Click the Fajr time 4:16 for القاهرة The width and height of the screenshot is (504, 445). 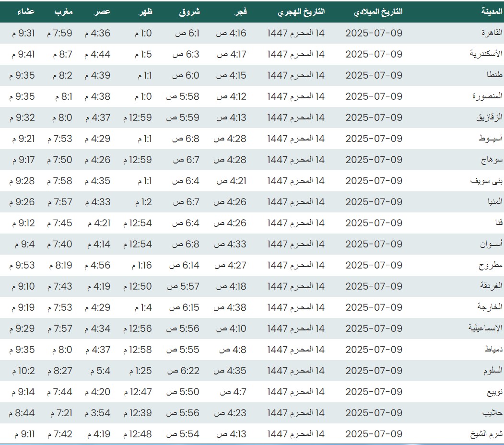pyautogui.click(x=232, y=33)
